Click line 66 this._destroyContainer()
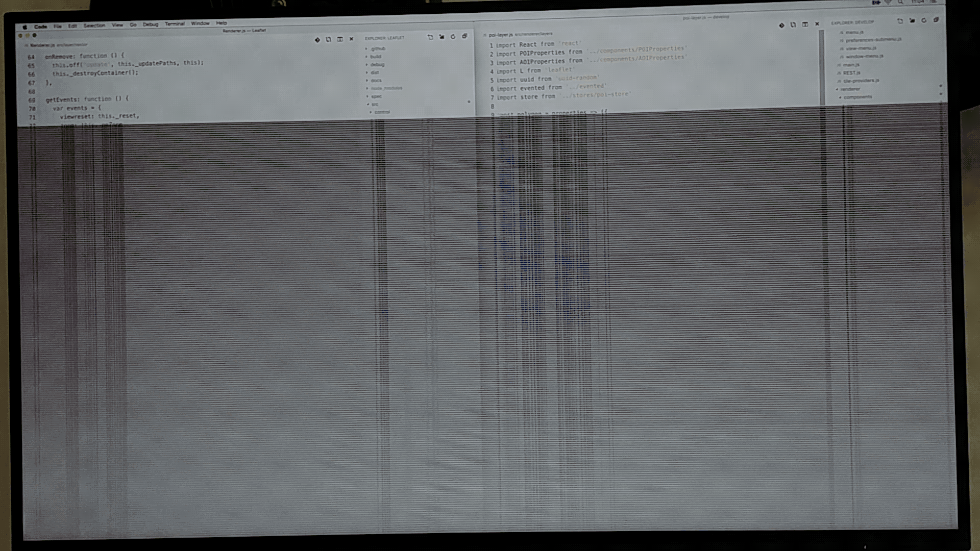Viewport: 980px width, 551px height. tap(95, 73)
